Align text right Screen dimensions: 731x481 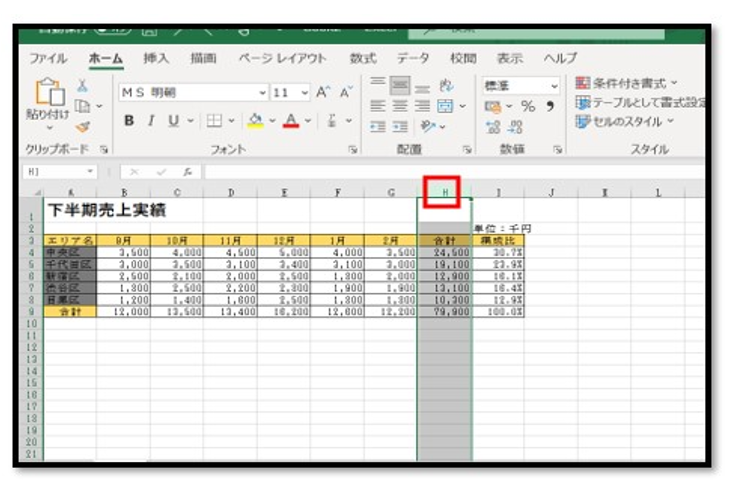click(x=422, y=106)
